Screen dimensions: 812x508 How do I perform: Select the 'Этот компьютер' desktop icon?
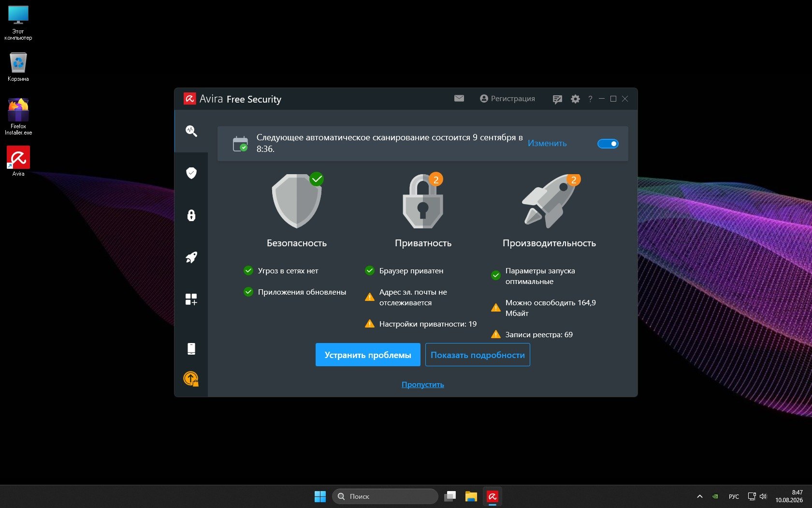(x=18, y=23)
